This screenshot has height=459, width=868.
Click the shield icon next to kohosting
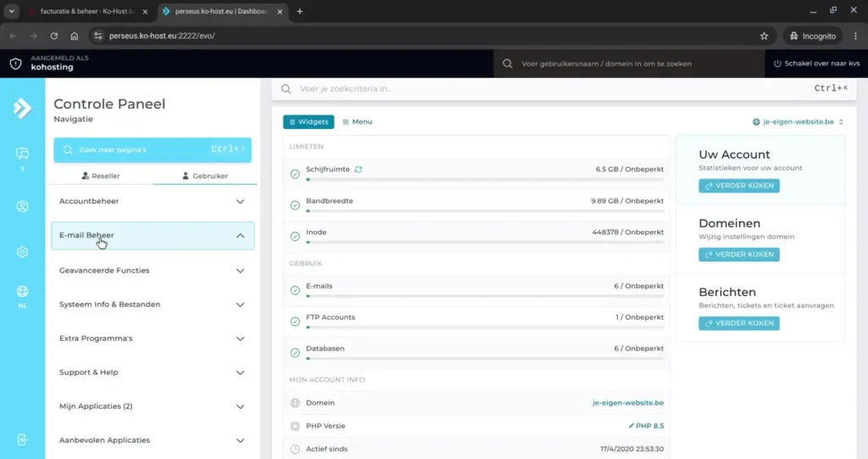(15, 63)
